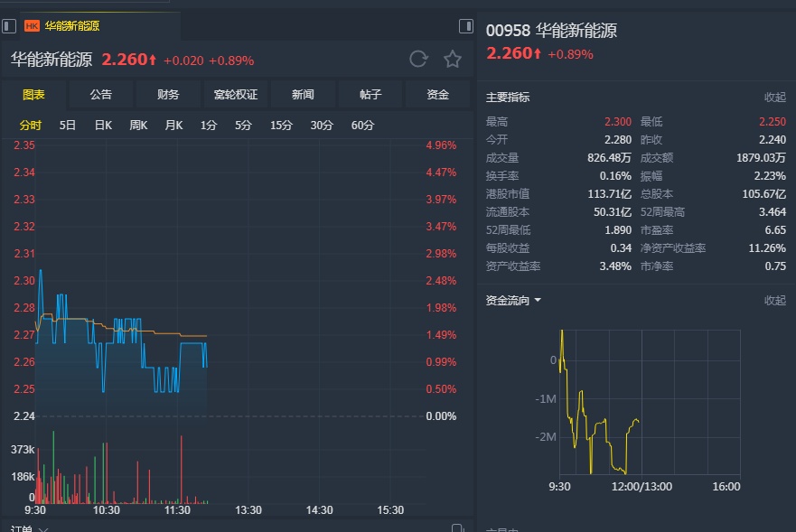Image resolution: width=796 pixels, height=532 pixels.
Task: Open the 窝轮权证 warrants tab
Action: tap(236, 95)
